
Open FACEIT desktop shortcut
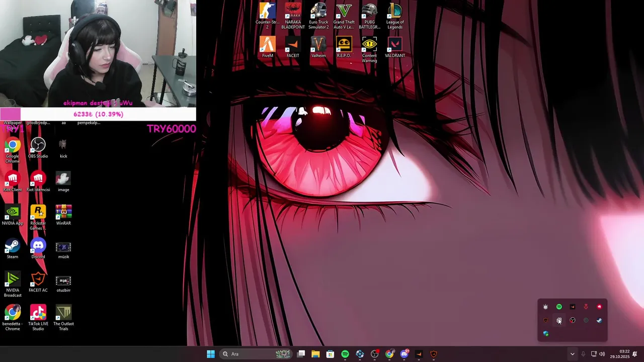[293, 47]
